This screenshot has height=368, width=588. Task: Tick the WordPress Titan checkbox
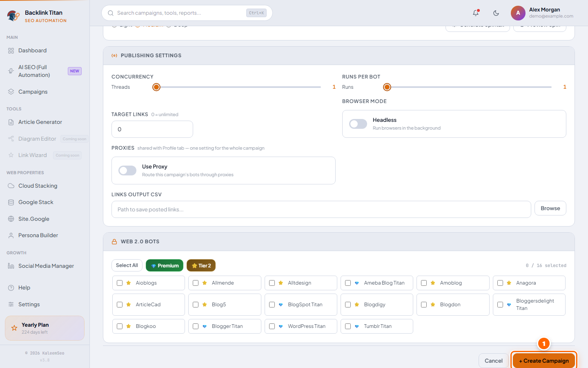[272, 326]
